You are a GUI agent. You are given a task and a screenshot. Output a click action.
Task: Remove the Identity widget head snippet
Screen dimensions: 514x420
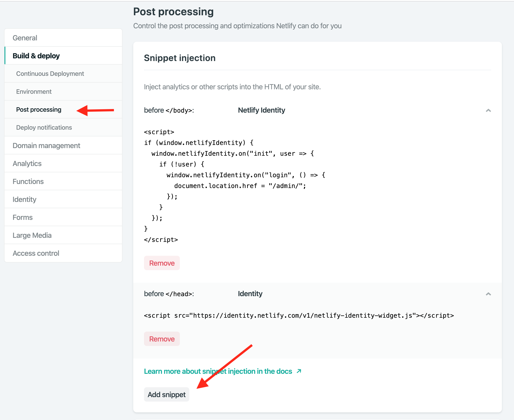coord(162,339)
